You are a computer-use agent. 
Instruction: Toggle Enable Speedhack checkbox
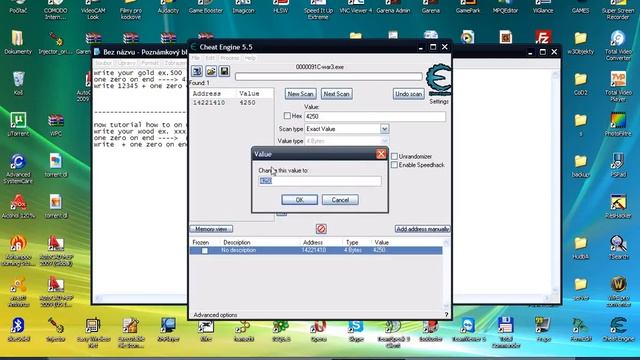[x=394, y=165]
